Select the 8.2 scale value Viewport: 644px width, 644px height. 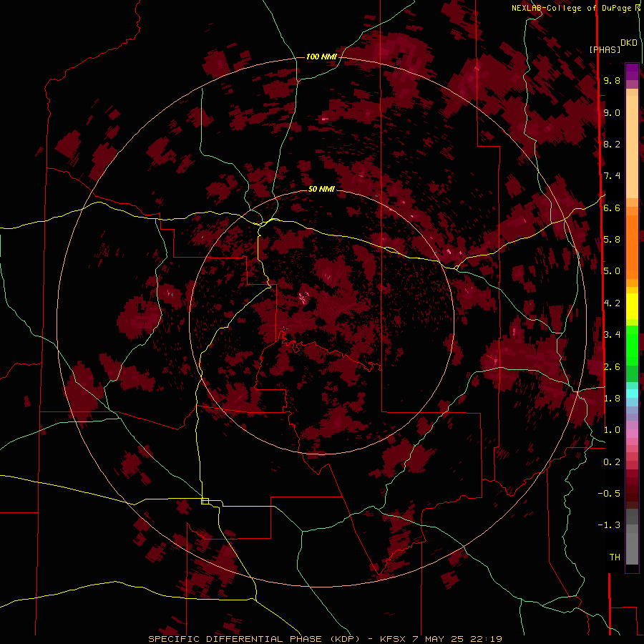click(612, 144)
